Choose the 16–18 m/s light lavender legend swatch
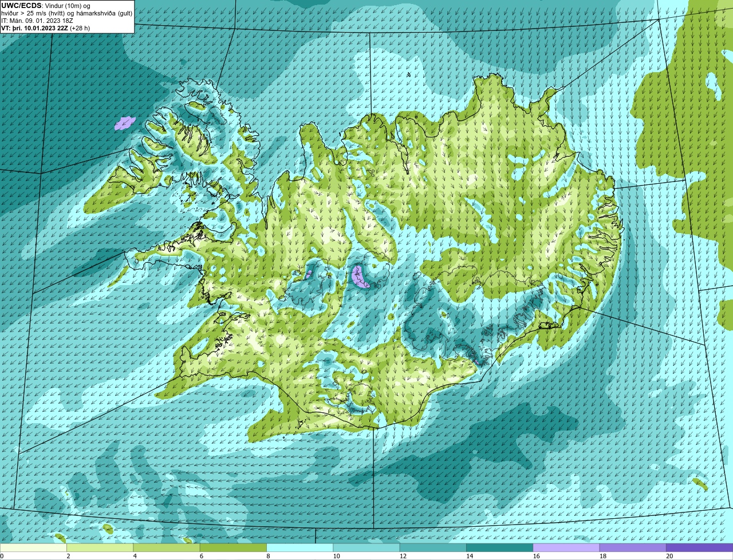Image resolution: width=733 pixels, height=560 pixels. (566, 548)
